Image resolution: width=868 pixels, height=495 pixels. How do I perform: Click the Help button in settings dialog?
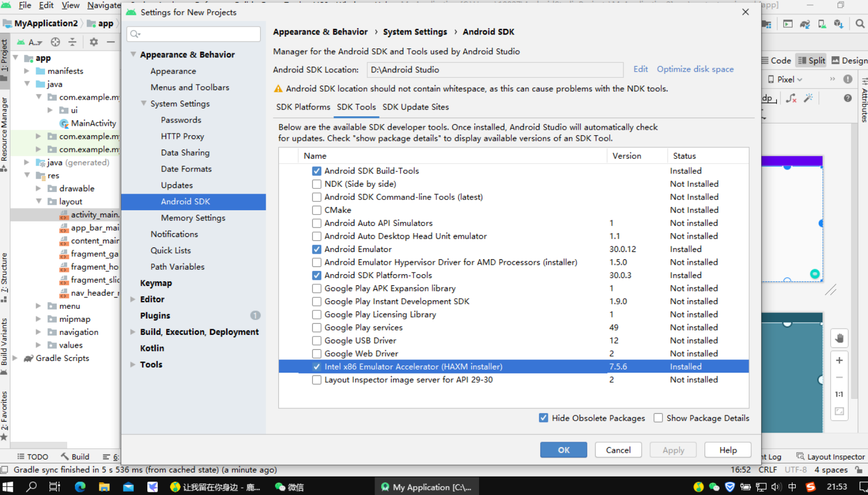(x=728, y=450)
